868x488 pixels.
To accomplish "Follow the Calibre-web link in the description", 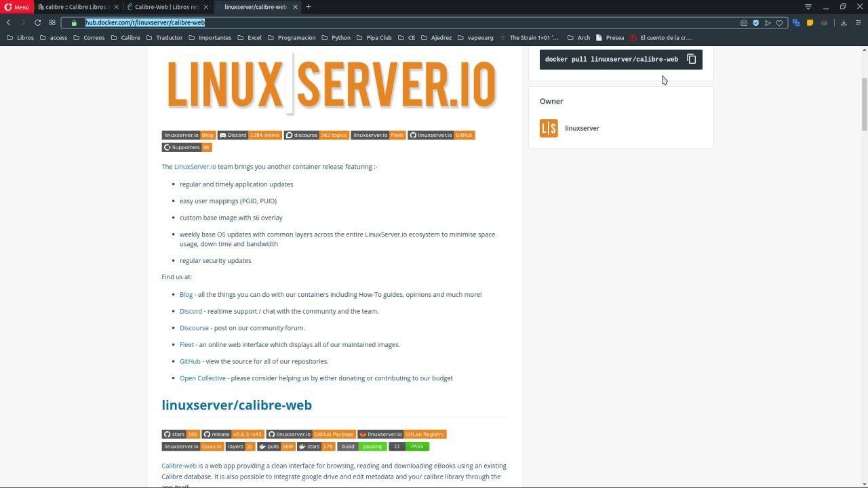I will (179, 466).
